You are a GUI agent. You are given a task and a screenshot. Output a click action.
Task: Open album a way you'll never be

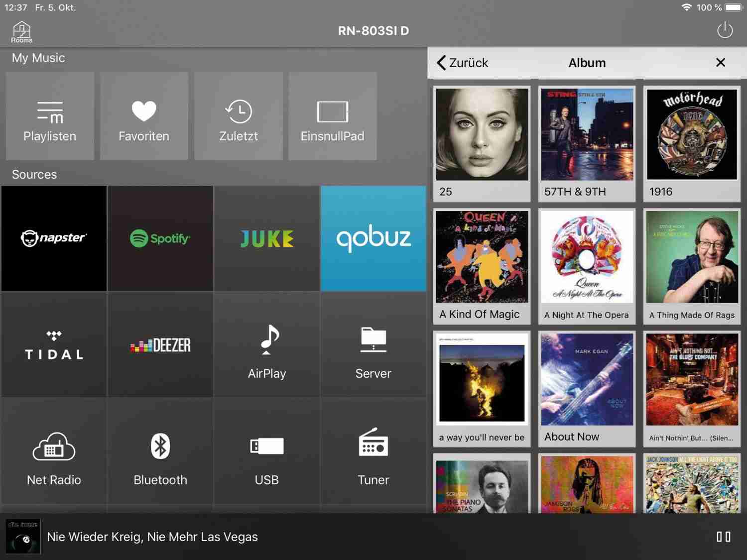[x=482, y=389]
